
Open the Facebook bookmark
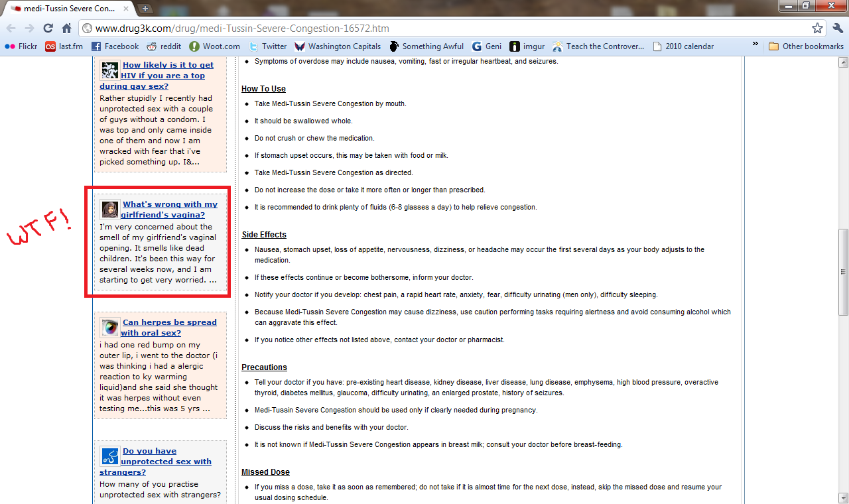[115, 46]
